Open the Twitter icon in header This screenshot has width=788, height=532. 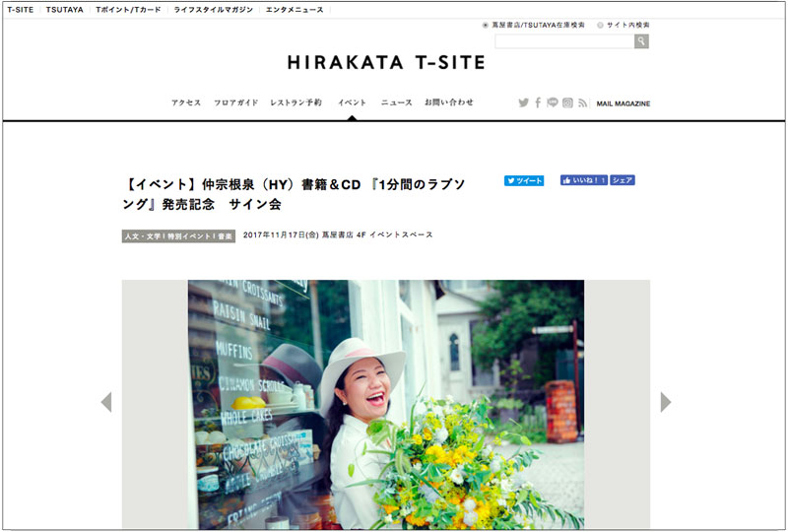click(x=524, y=103)
